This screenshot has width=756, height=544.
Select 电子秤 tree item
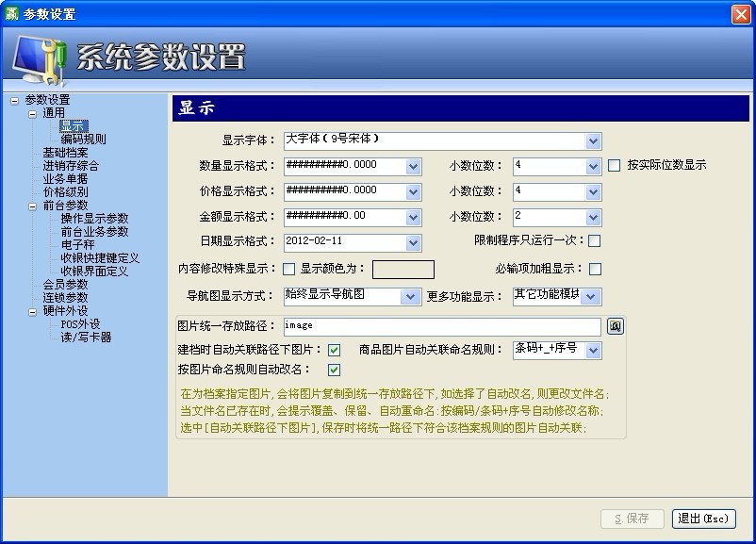click(77, 245)
